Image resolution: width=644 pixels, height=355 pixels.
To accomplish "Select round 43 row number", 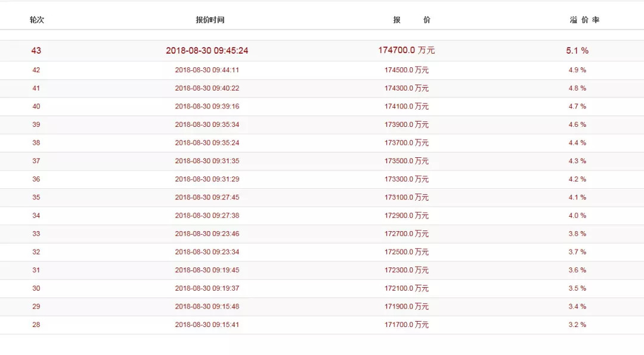I will coord(36,51).
